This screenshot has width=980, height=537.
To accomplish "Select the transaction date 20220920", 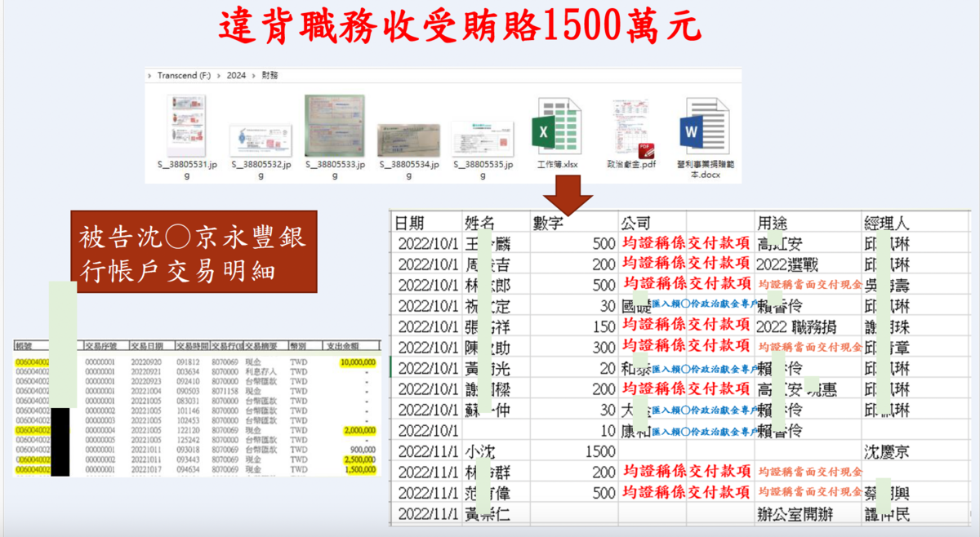I will click(x=145, y=362).
